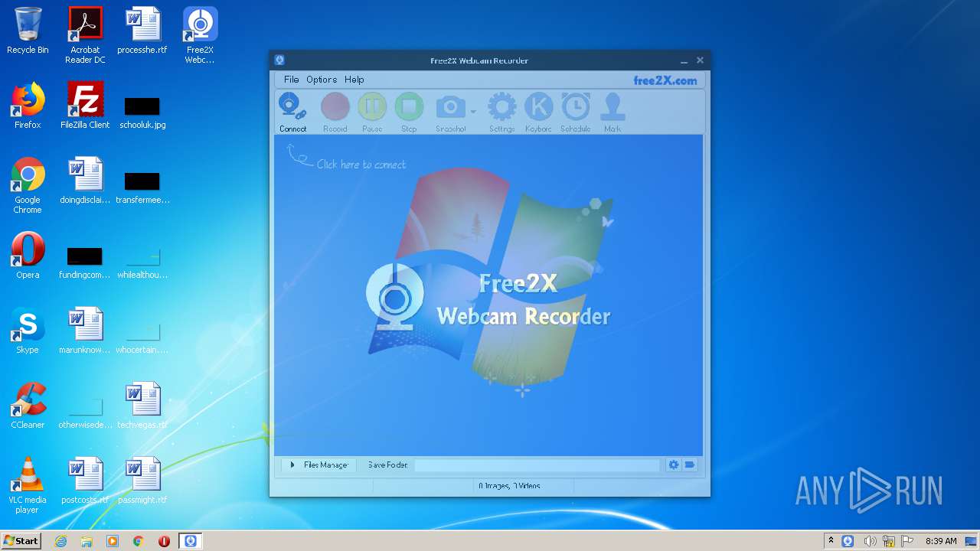This screenshot has height=551, width=980.
Task: Switch to Free2X taskbar button
Action: pyautogui.click(x=191, y=541)
